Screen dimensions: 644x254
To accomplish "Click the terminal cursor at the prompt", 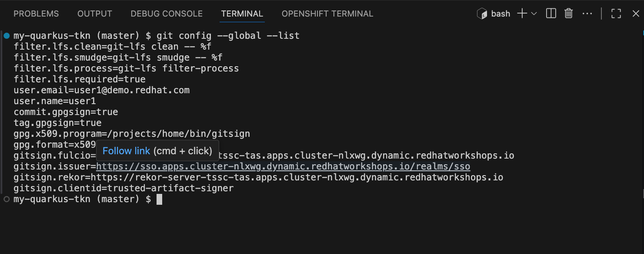I will pyautogui.click(x=159, y=199).
